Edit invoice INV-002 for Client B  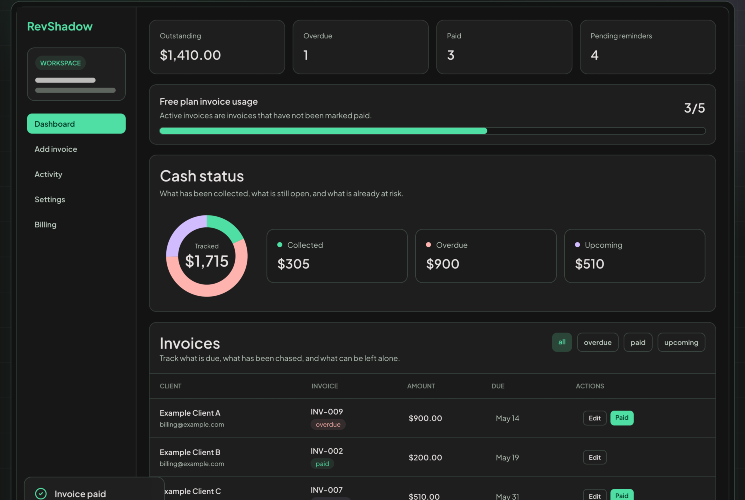[x=594, y=457]
